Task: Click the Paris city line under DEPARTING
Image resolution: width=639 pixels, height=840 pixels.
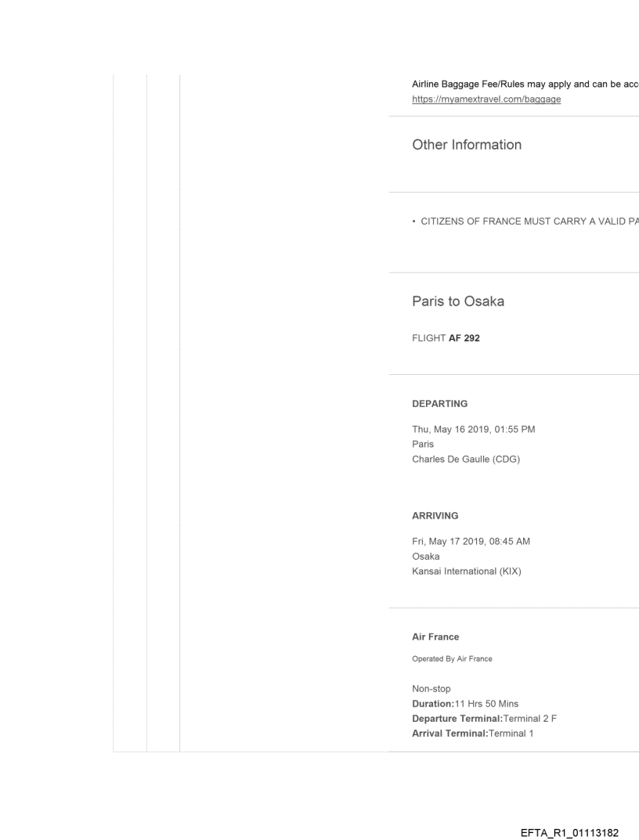Action: (x=423, y=445)
